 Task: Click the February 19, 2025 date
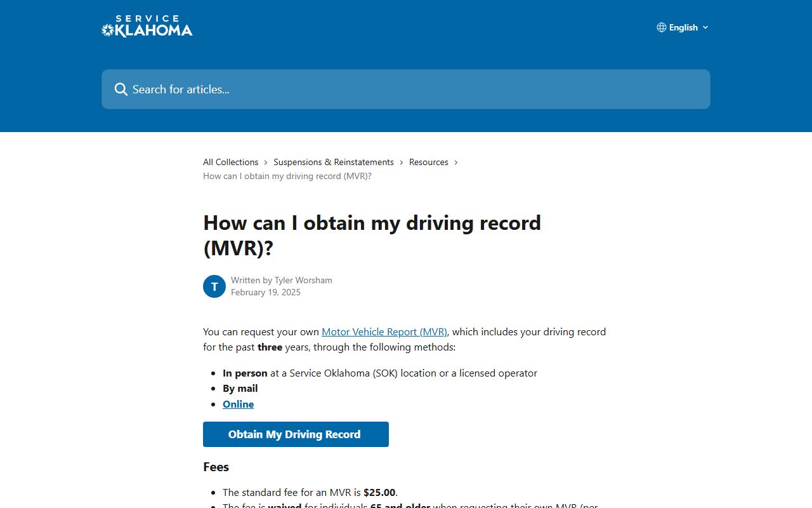point(266,292)
